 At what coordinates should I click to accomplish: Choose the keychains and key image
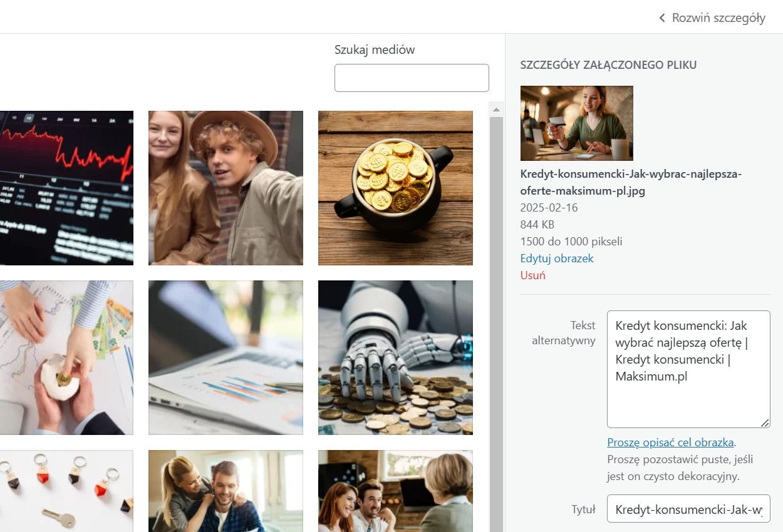point(66,491)
